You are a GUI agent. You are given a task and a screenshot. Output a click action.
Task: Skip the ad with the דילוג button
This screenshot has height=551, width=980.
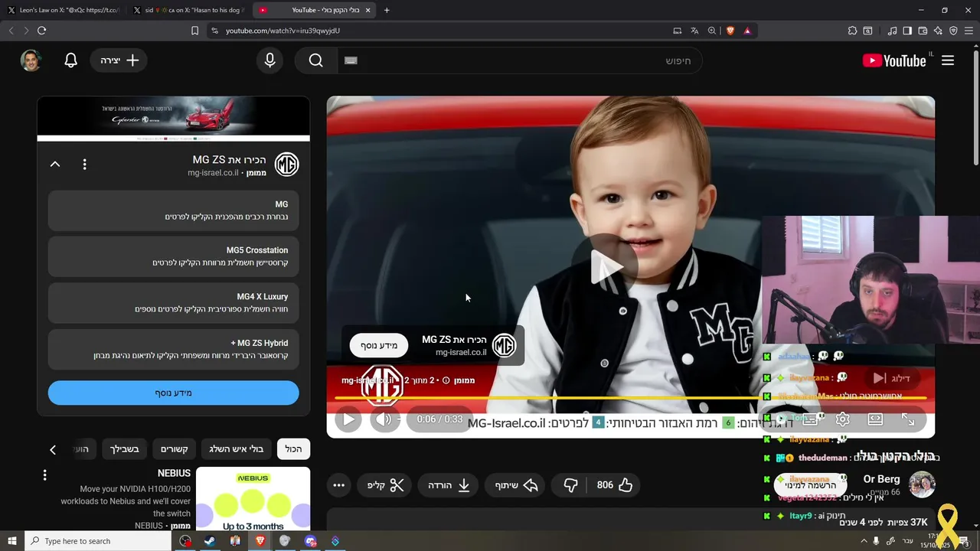(893, 378)
